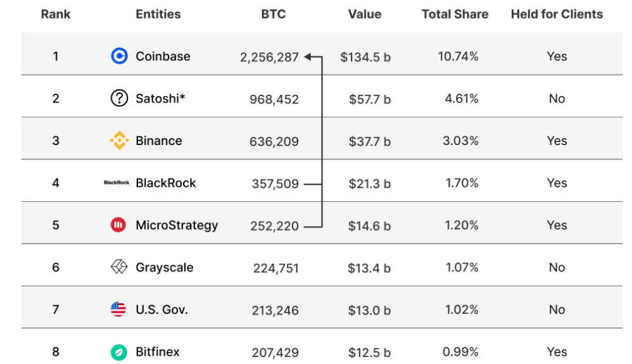Sort by the BTC column header

click(x=274, y=14)
